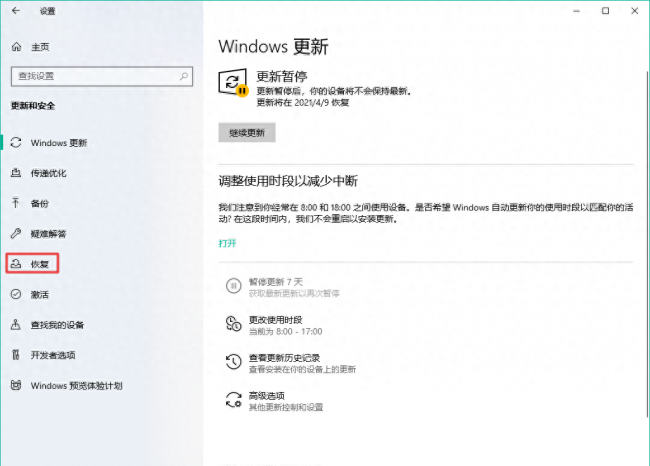
Task: Focus the 查找设置 search box
Action: point(102,76)
